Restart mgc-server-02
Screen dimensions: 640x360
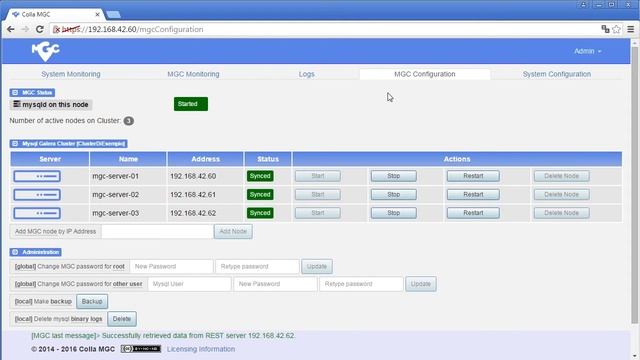point(473,195)
